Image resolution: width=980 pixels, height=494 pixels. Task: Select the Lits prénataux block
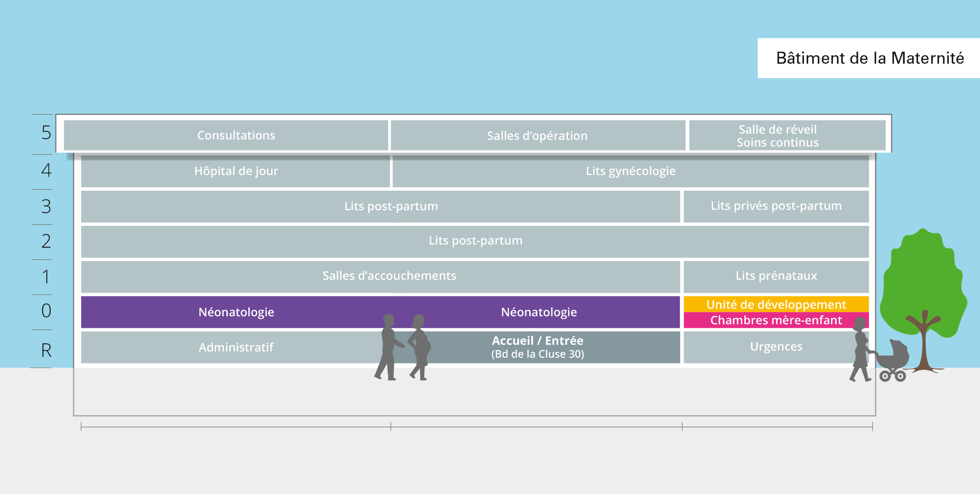coord(776,276)
